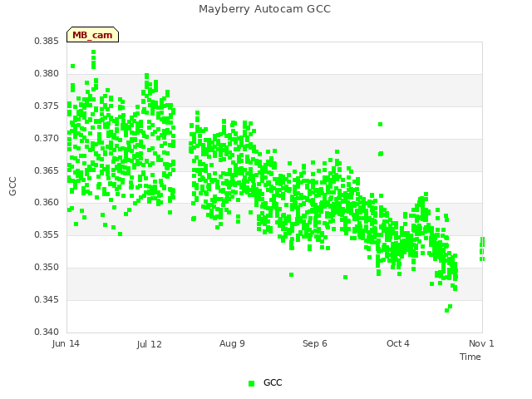Click the 0.350 y-axis tick label

tap(47, 268)
